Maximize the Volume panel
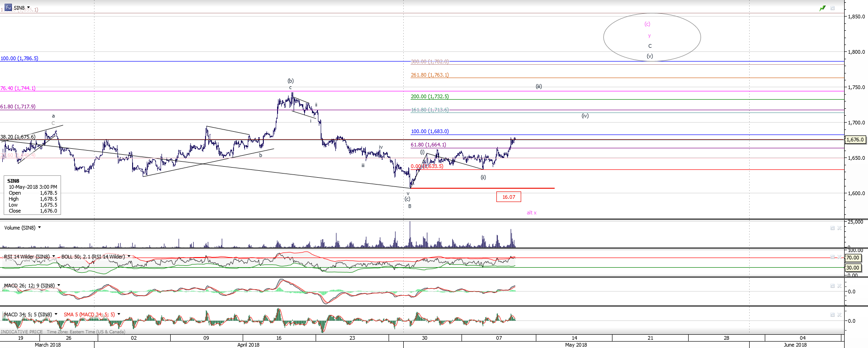This screenshot has width=868, height=348. point(832,228)
